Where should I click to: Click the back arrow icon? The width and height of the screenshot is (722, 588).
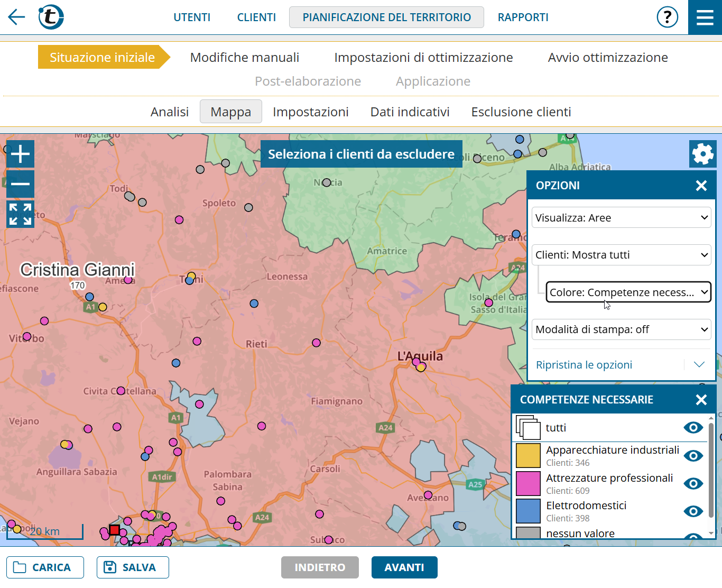(16, 17)
